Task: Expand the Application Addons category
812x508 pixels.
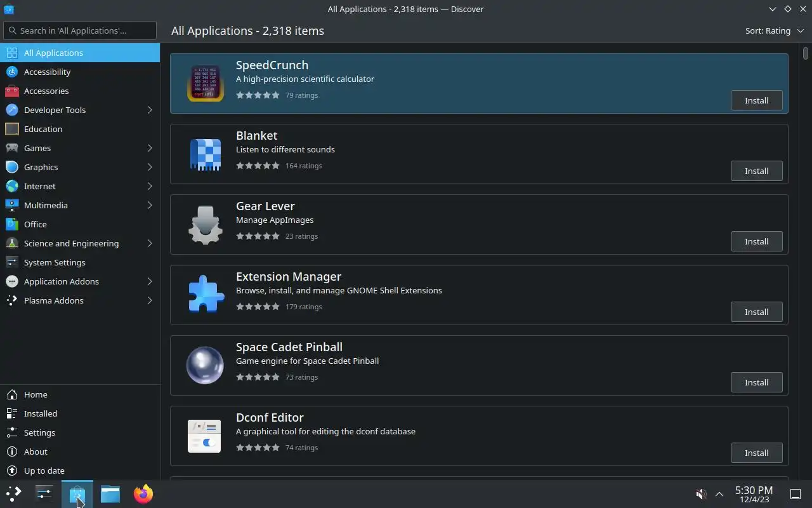Action: pyautogui.click(x=150, y=281)
